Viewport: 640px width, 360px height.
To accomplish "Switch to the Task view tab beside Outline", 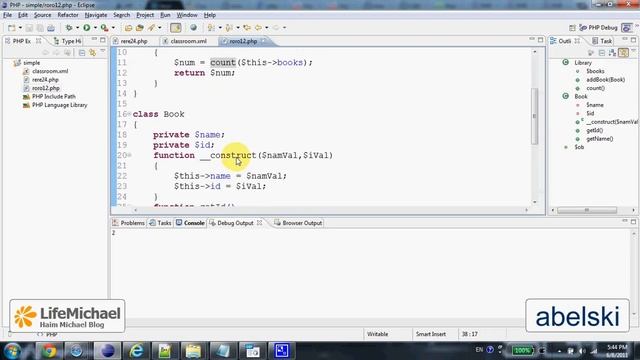I will pos(602,41).
